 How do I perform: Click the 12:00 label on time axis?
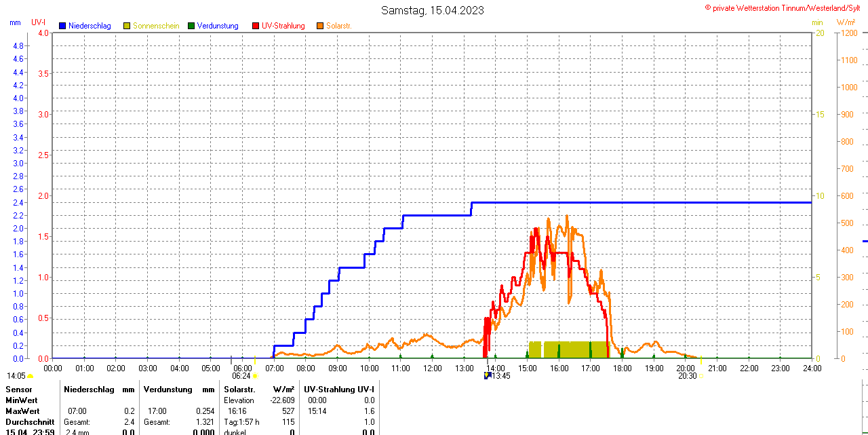[433, 368]
